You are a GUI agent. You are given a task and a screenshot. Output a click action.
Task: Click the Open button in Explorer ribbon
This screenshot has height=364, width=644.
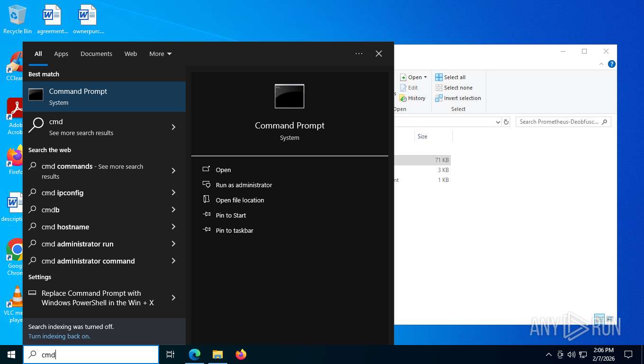pyautogui.click(x=411, y=77)
